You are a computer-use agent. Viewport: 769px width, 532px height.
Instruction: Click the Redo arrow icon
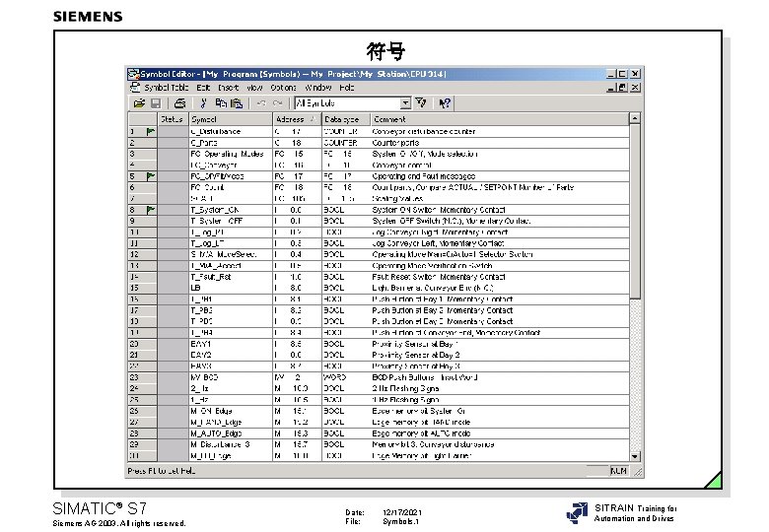(x=278, y=103)
